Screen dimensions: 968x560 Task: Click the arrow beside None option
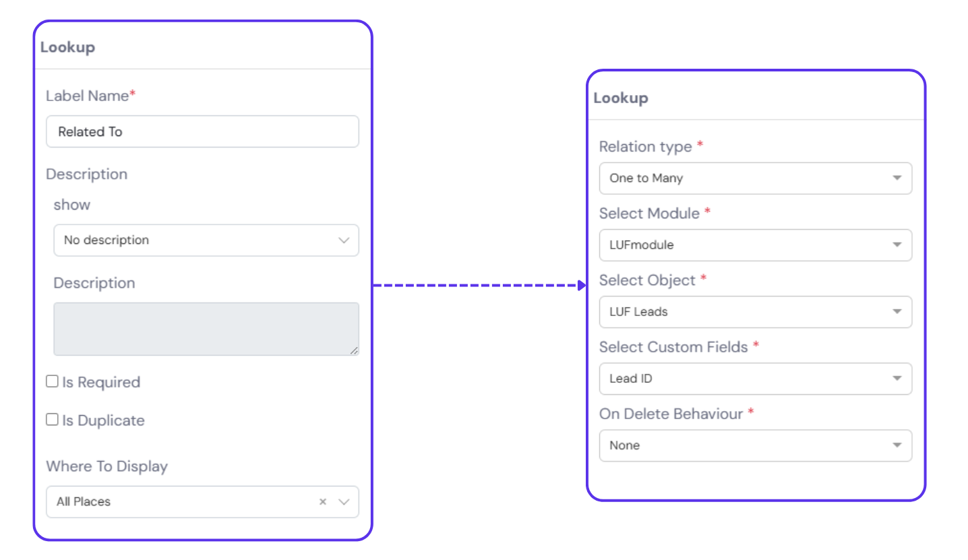897,445
